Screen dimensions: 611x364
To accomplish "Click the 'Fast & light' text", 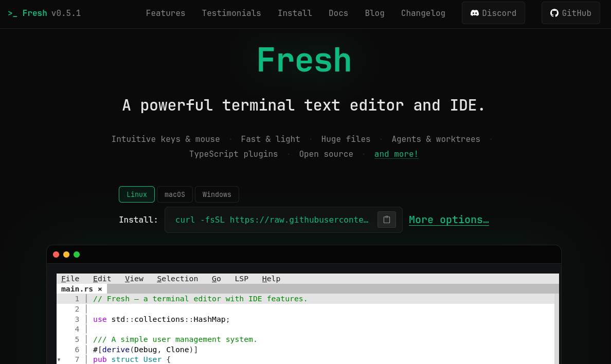I will (x=271, y=139).
